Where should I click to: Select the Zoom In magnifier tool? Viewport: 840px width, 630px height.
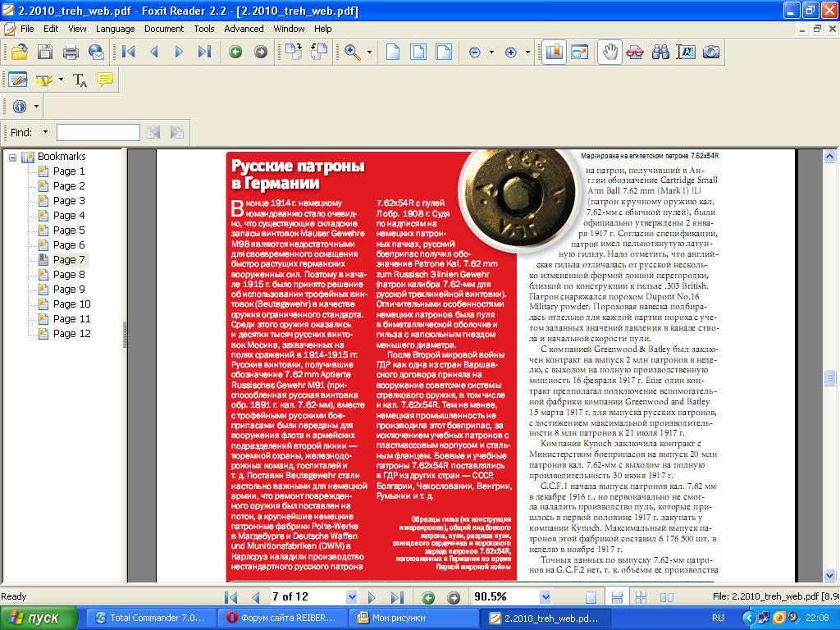(x=353, y=52)
